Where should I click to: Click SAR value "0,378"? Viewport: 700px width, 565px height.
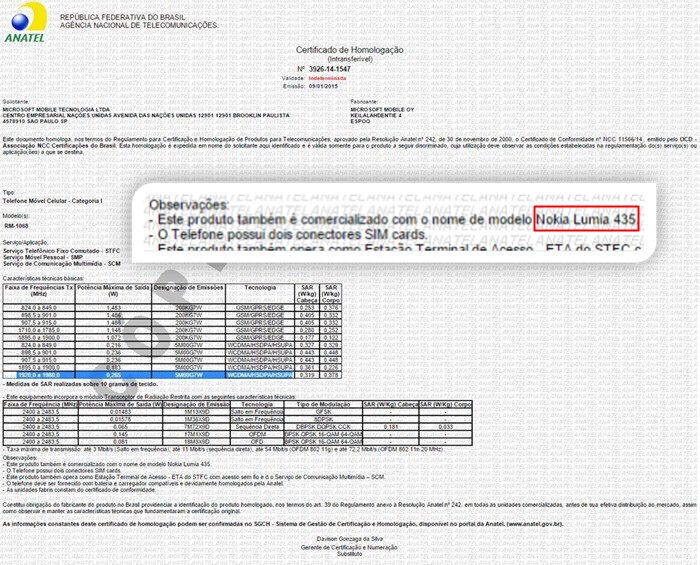(x=331, y=375)
